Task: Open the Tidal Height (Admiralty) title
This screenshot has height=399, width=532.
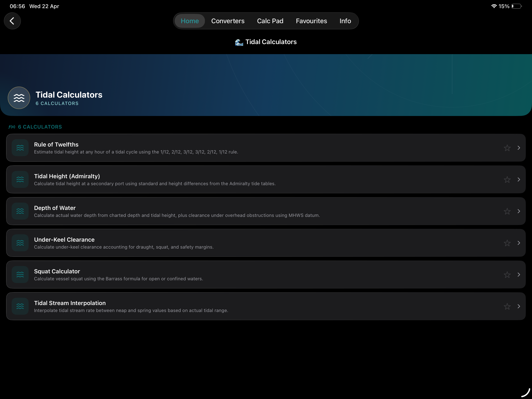Action: click(67, 176)
